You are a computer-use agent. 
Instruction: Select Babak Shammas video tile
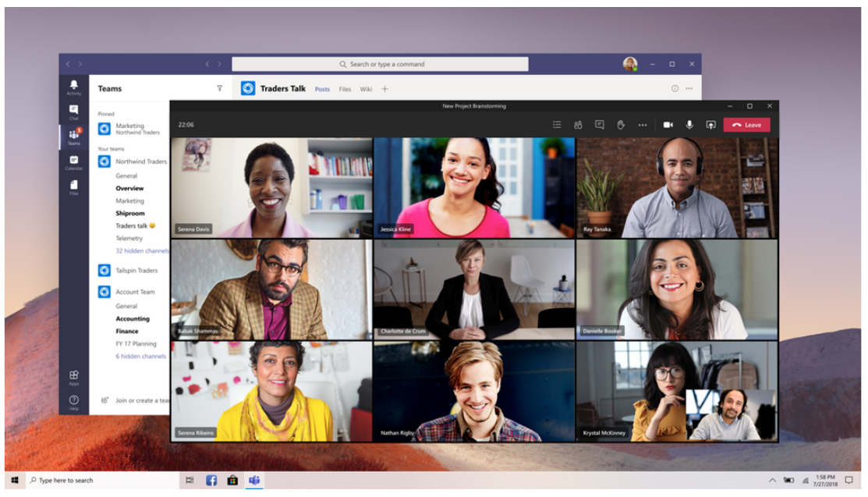click(271, 289)
